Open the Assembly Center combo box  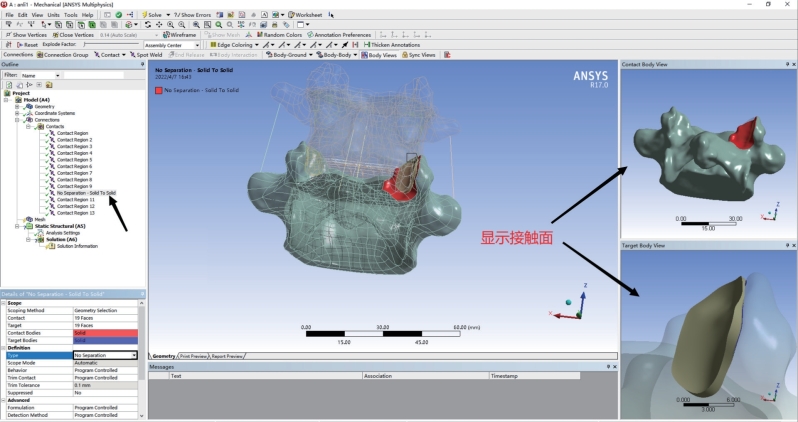pyautogui.click(x=172, y=45)
